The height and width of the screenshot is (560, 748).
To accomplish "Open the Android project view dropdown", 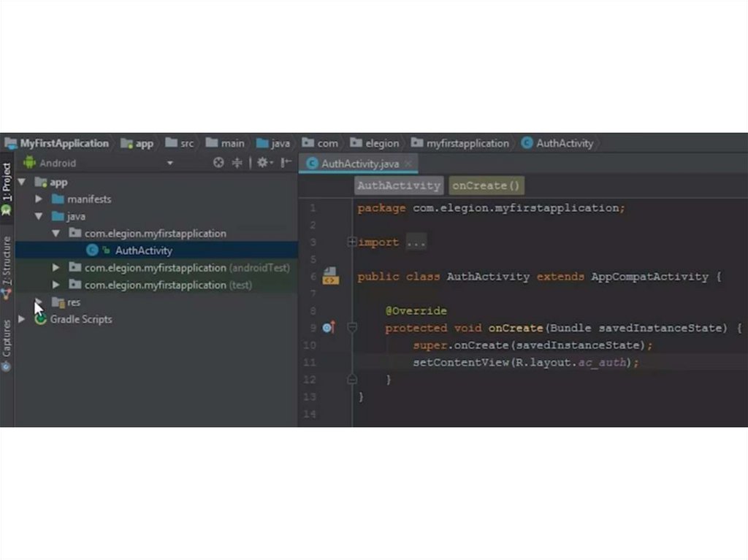I will (x=169, y=163).
